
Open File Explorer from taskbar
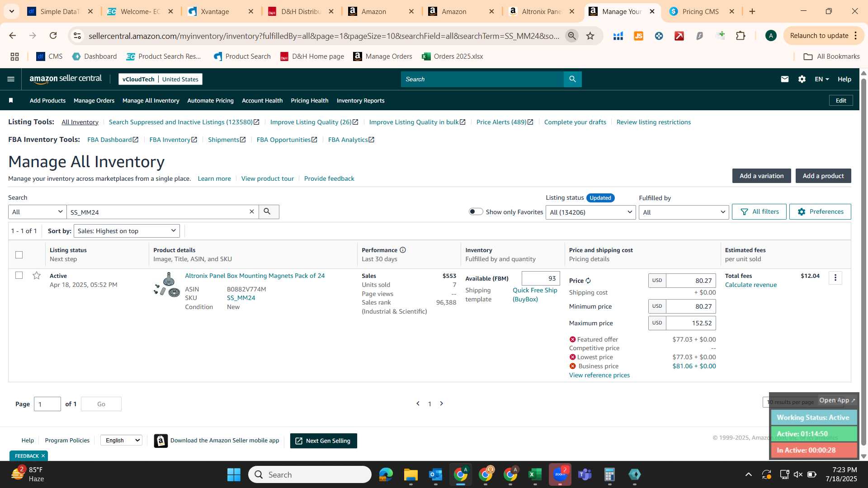click(x=410, y=474)
